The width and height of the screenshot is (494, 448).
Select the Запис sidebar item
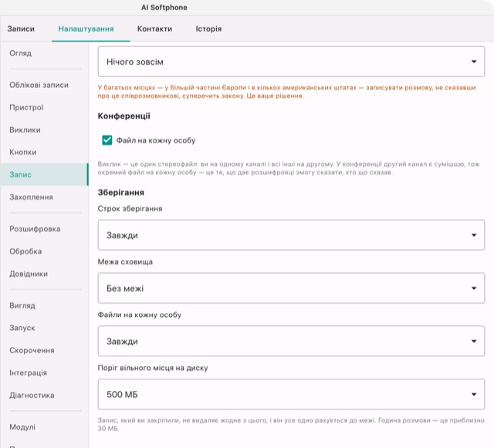[x=44, y=174]
